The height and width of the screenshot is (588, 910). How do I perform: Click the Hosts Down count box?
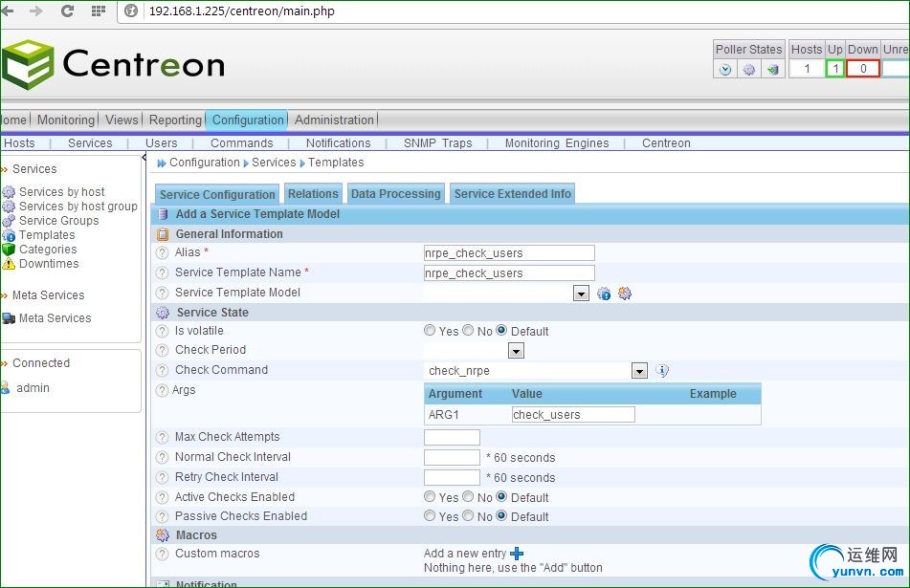tap(863, 69)
